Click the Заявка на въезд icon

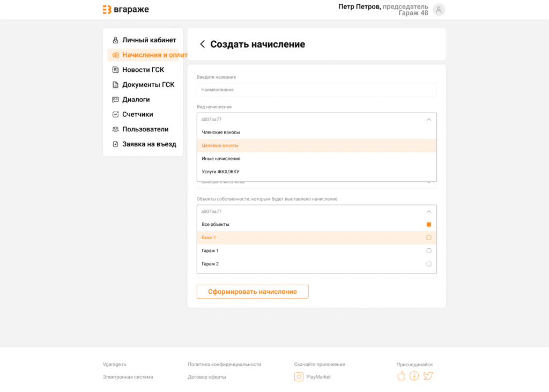[115, 144]
